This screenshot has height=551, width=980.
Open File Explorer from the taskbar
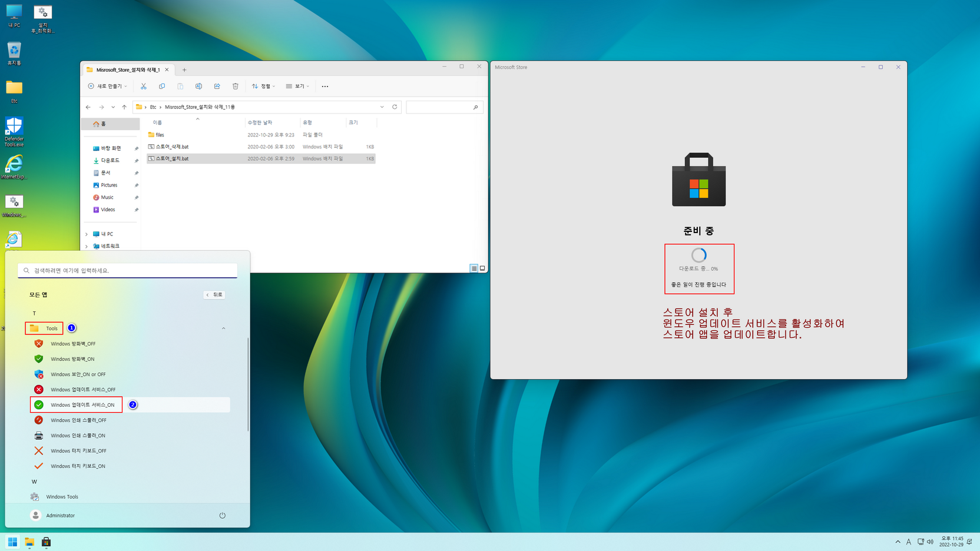click(x=29, y=542)
